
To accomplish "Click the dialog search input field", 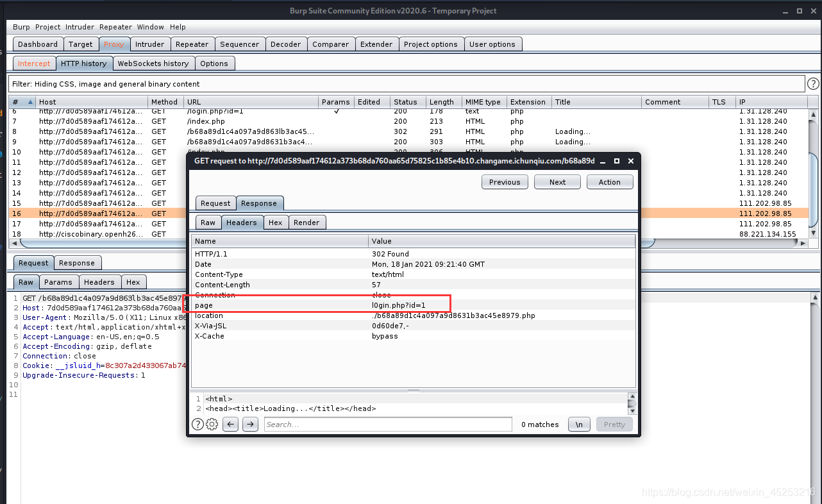I will tap(388, 424).
